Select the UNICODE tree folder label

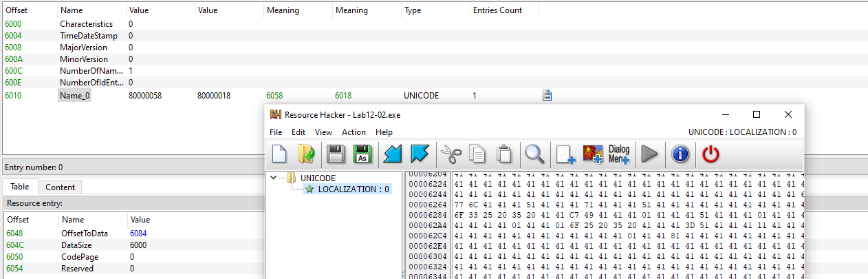tap(318, 178)
